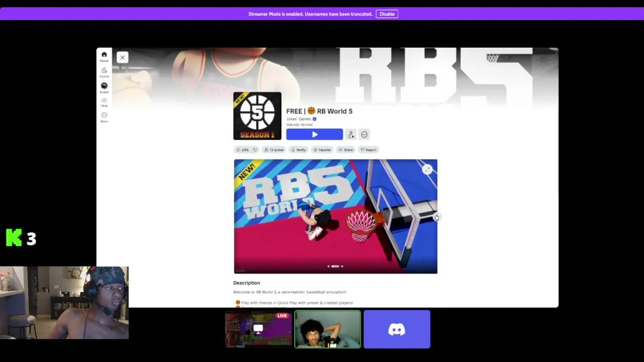
Task: Click the verified badge beside Jokes' Games
Action: pos(315,119)
